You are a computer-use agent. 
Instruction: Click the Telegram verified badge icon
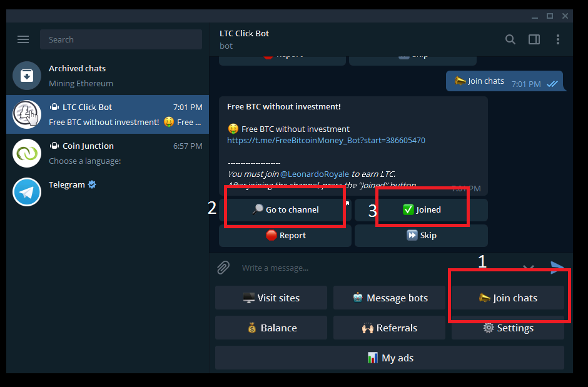point(92,184)
